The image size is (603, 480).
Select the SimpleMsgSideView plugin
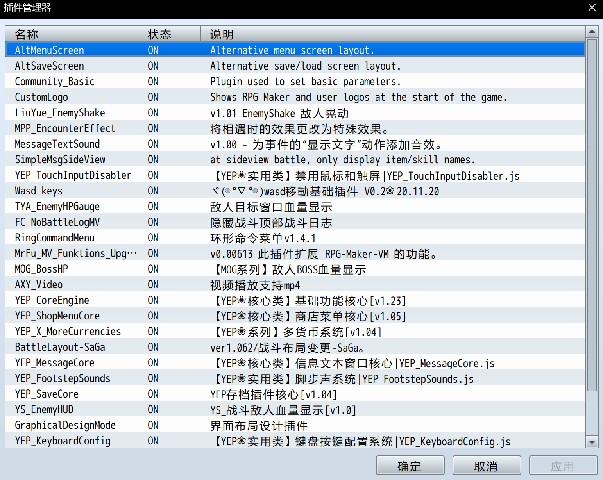(x=295, y=159)
